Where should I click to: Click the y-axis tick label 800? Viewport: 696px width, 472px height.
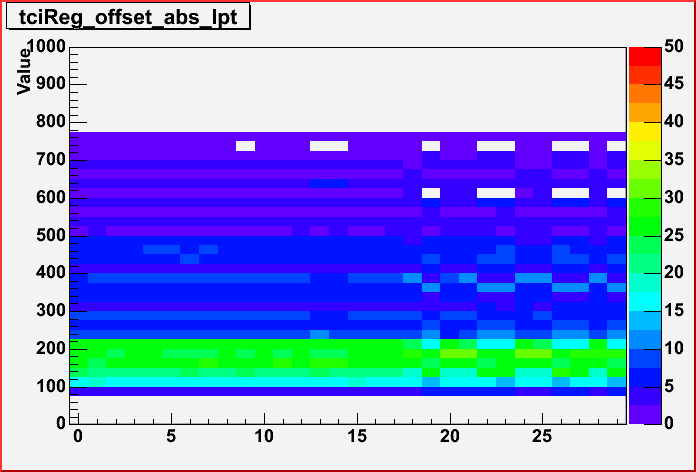pos(50,122)
